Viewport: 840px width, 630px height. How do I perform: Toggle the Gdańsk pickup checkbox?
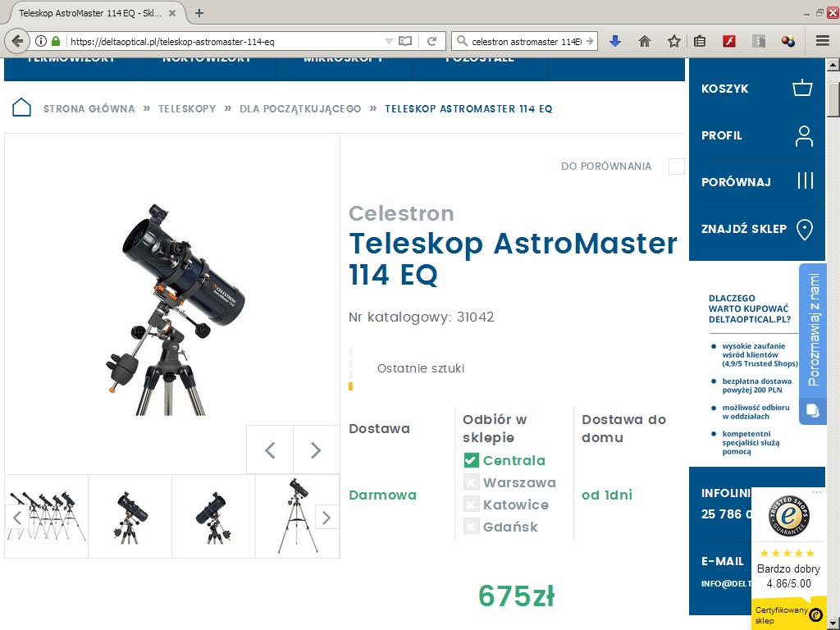[471, 527]
